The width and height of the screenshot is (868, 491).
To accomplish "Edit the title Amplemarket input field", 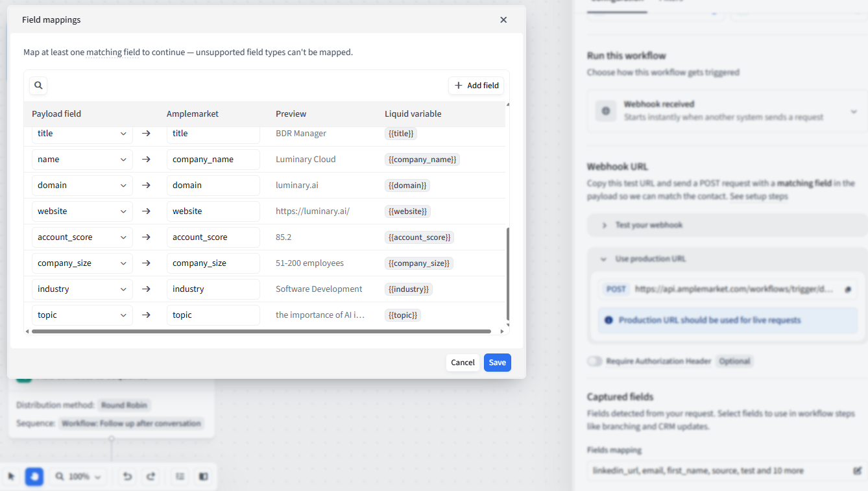I will click(213, 134).
